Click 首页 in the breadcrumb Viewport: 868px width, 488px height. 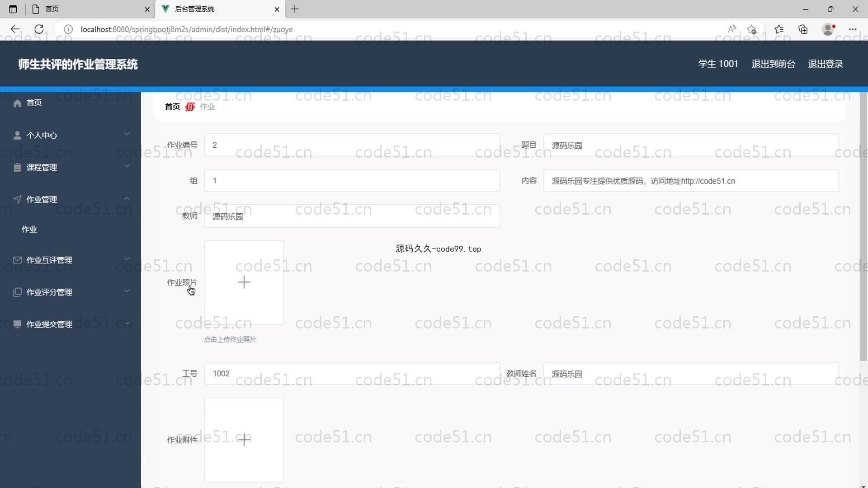pos(172,107)
